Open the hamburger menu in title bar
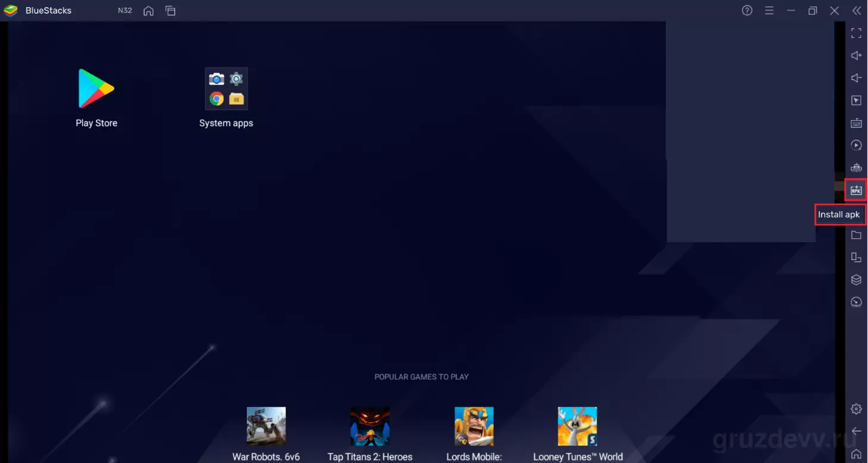868x463 pixels. coord(769,11)
